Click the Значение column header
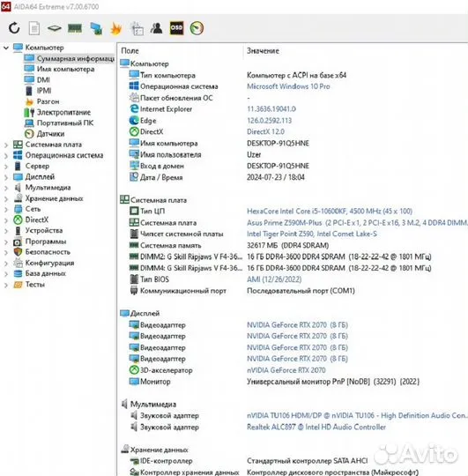468x476 pixels. pyautogui.click(x=263, y=51)
